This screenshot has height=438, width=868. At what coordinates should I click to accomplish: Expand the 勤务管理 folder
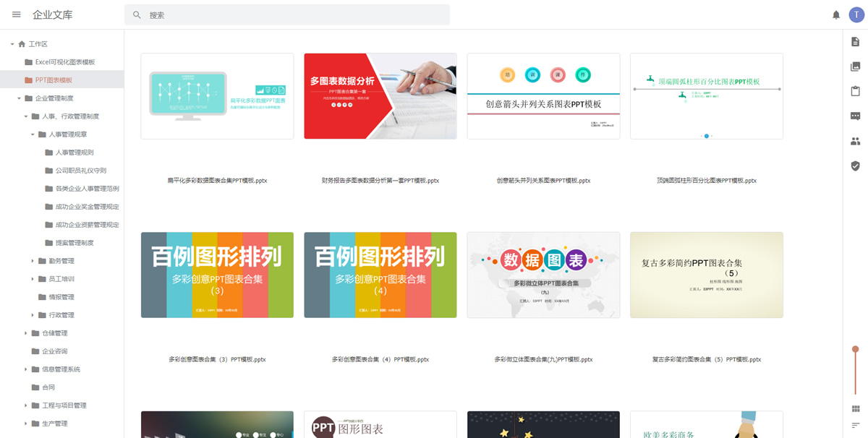pyautogui.click(x=33, y=261)
